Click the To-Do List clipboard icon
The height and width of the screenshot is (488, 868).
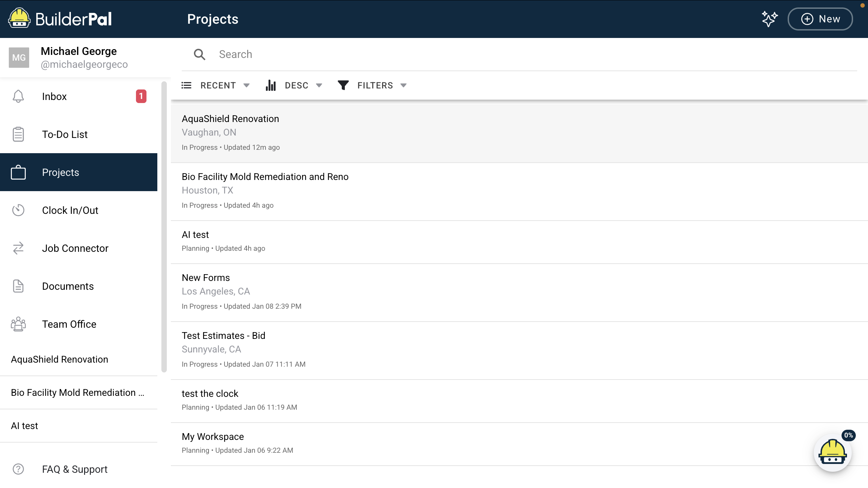[x=18, y=134]
